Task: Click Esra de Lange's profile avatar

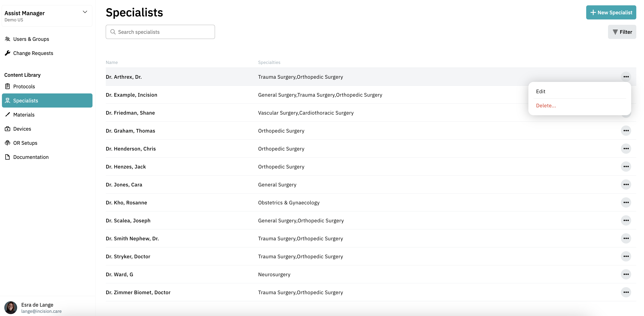Action: pyautogui.click(x=11, y=307)
